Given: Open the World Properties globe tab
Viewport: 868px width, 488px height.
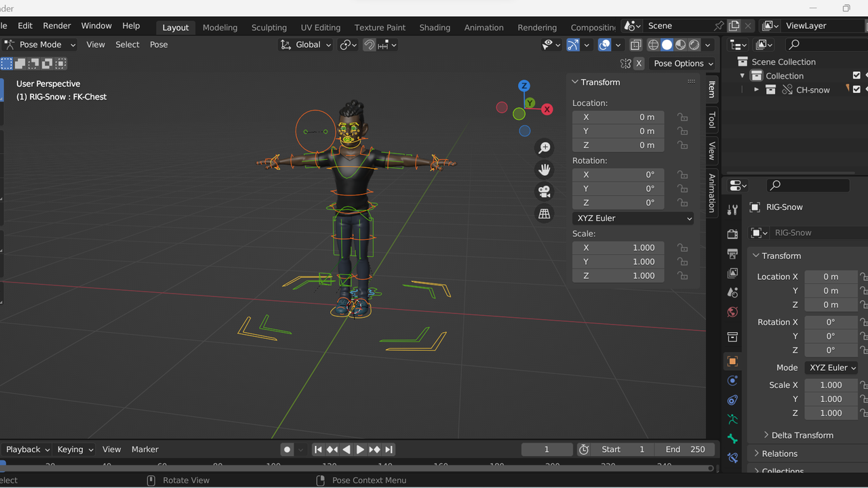Looking at the screenshot, I should click(x=732, y=312).
